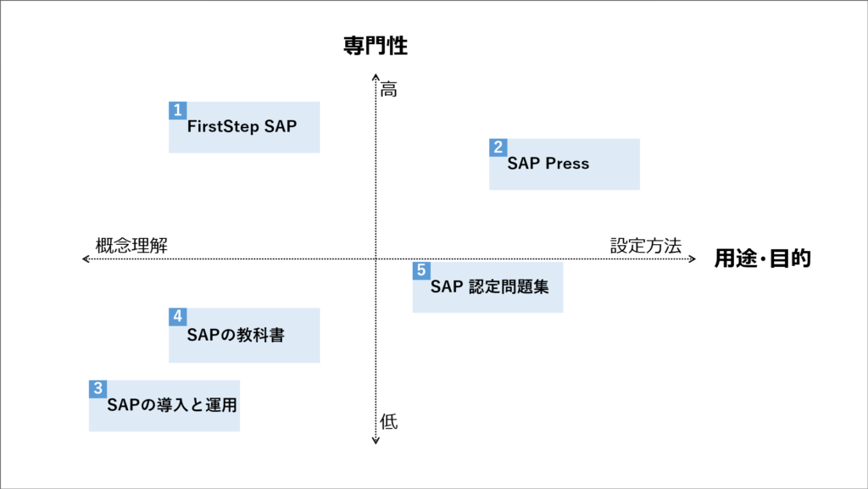This screenshot has width=868, height=489.
Task: Click the number 1 badge
Action: click(178, 110)
